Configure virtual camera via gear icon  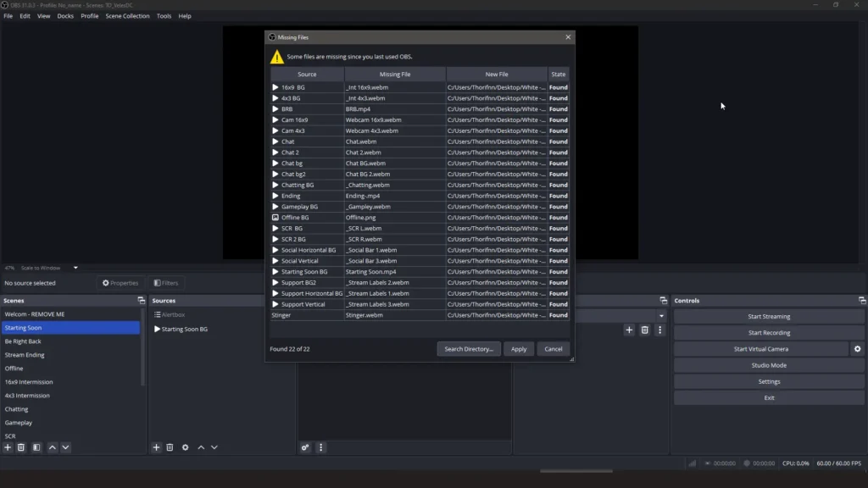857,349
